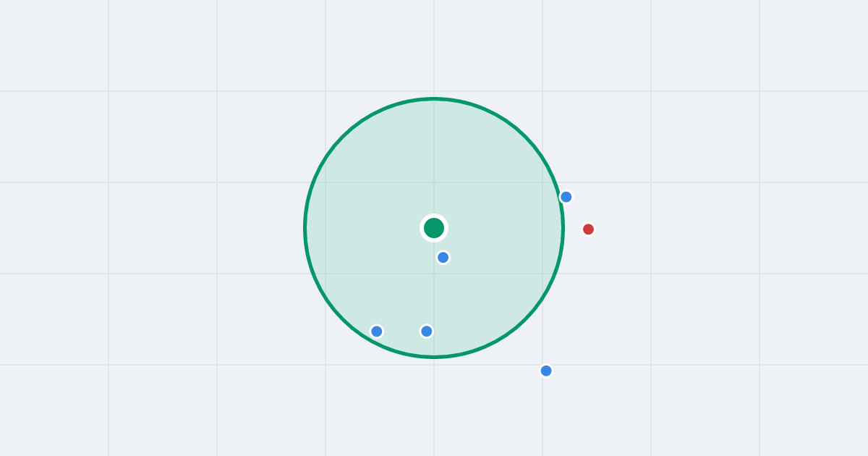Select the blue dot beside the leftmost blue dot
Image resolution: width=868 pixels, height=456 pixels.
point(426,332)
